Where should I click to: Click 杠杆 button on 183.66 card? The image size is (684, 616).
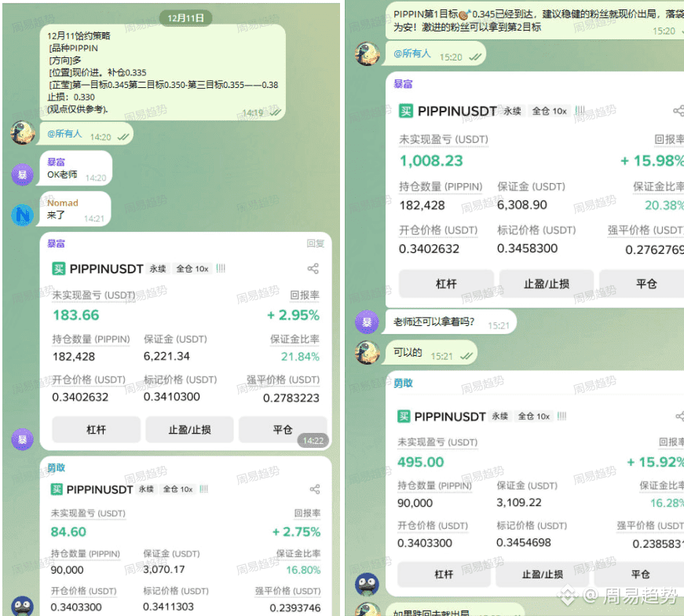[96, 430]
